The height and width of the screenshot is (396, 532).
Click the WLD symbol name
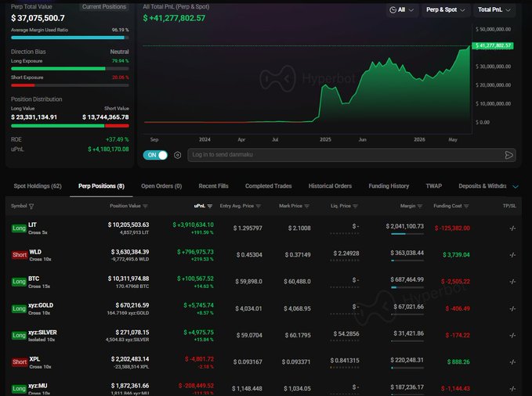[35, 251]
